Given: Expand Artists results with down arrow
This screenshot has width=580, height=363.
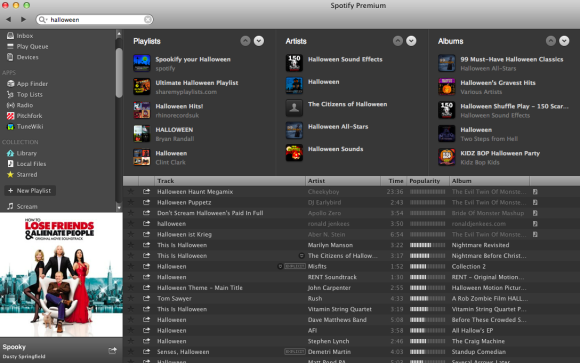Looking at the screenshot, I should tap(411, 41).
